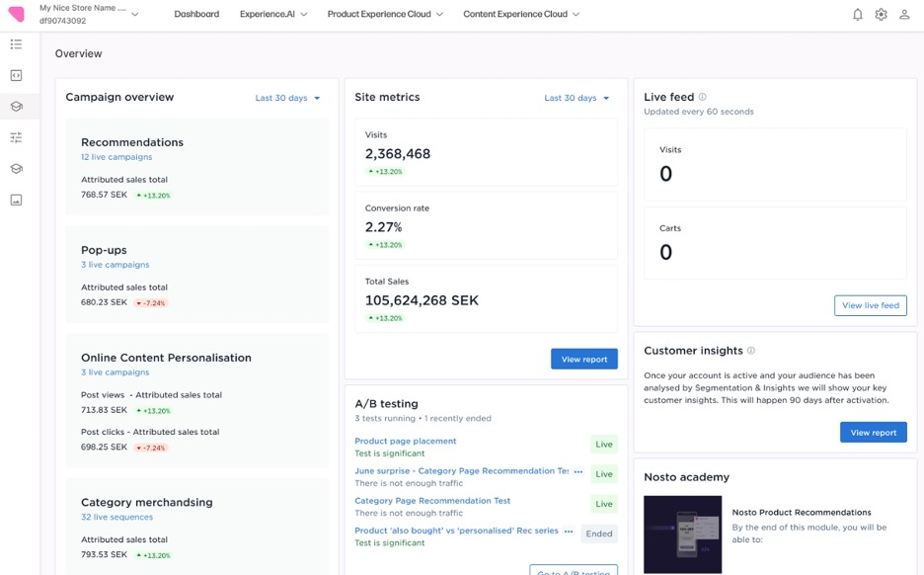Click the View live feed button
Screen dimensions: 924x575
870,305
